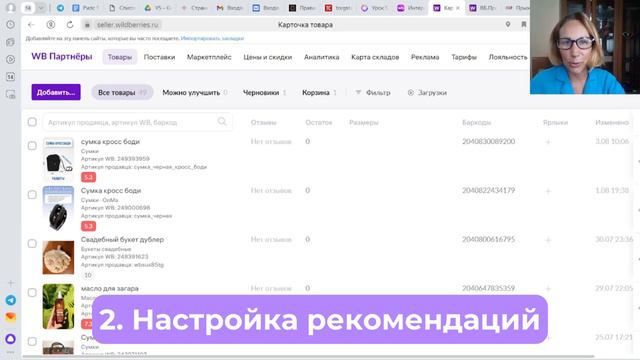Screen dimensions: 640x360
Task: Click the search magnifier in the article field
Action: (222, 122)
